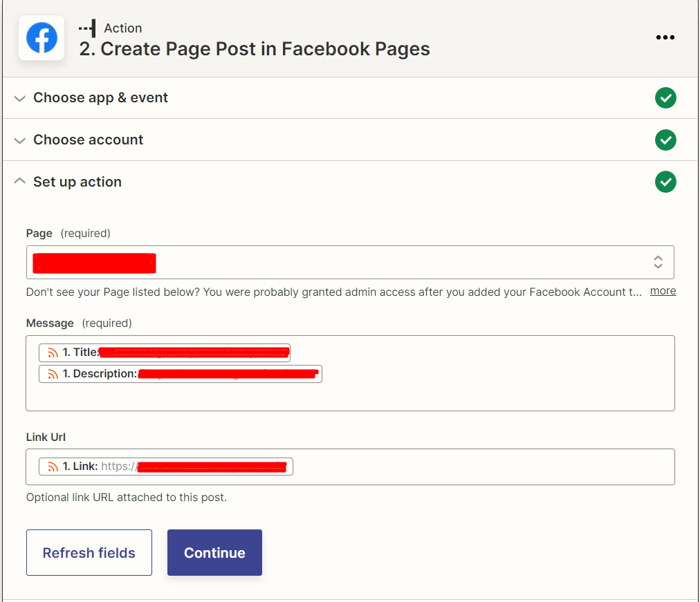The height and width of the screenshot is (602, 700).
Task: Click the 'Set up action' heading text
Action: pyautogui.click(x=77, y=182)
